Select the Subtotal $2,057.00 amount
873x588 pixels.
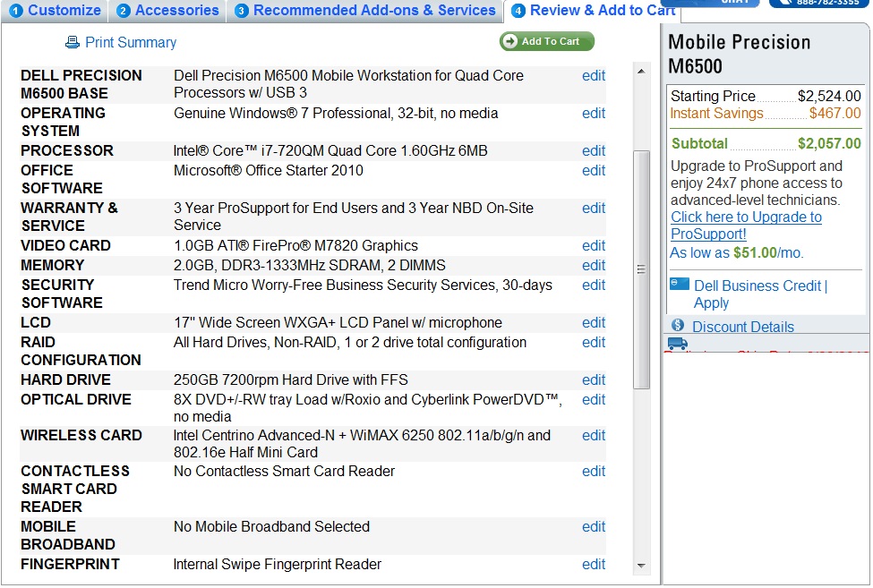pyautogui.click(x=829, y=144)
